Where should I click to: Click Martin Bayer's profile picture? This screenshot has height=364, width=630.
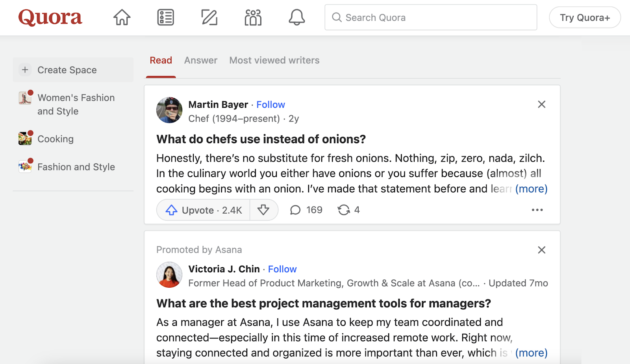[169, 110]
